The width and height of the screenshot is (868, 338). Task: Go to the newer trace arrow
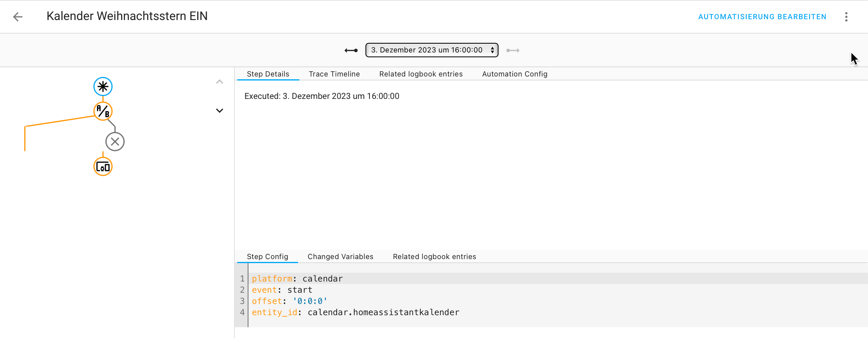[x=513, y=50]
